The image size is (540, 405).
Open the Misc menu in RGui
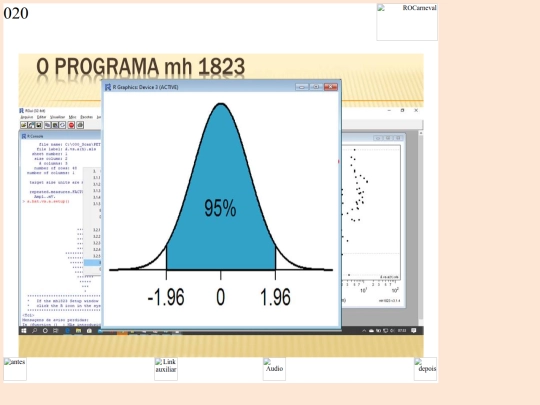click(x=72, y=117)
